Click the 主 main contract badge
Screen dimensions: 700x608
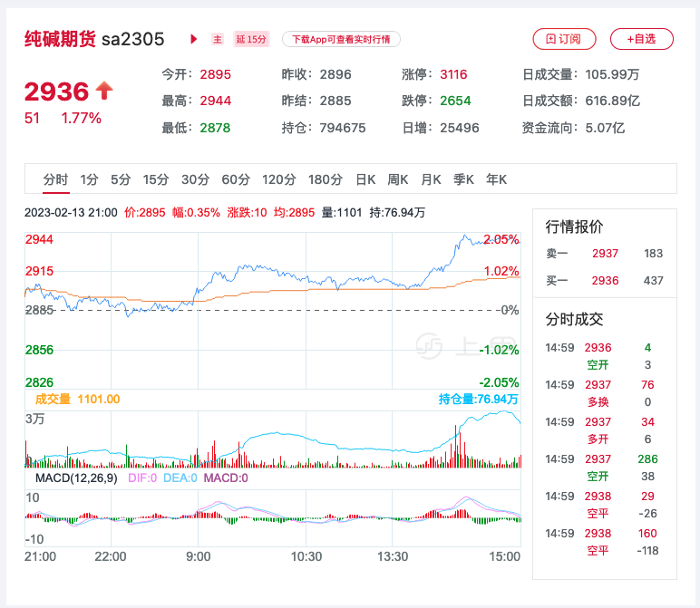pyautogui.click(x=218, y=39)
